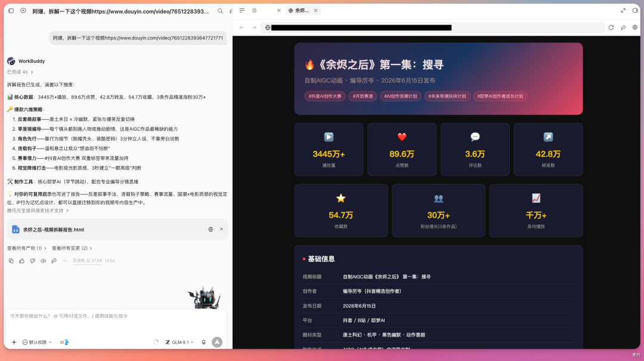Click the 基础信息 section heading
Screen dimensions: 644x361
321,259
